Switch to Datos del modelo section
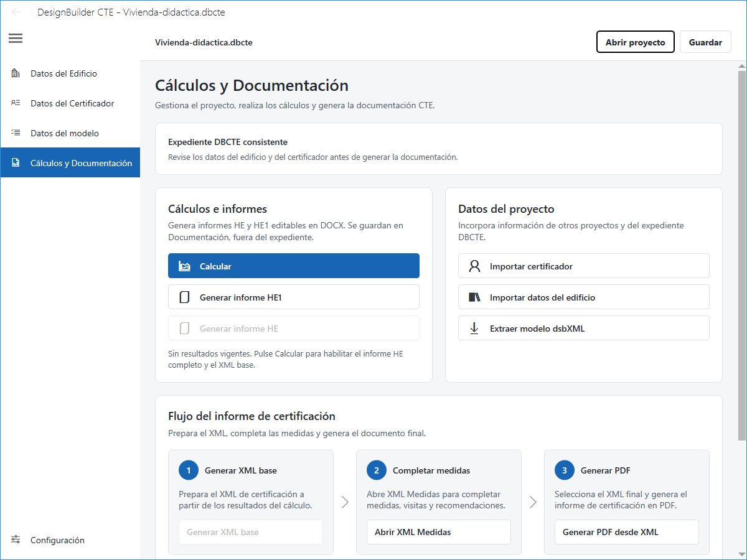 click(70, 133)
